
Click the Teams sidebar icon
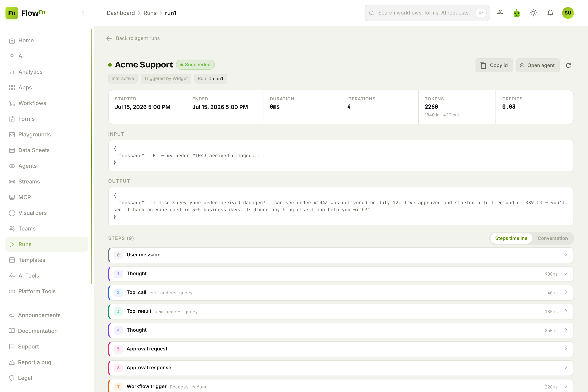pos(12,229)
